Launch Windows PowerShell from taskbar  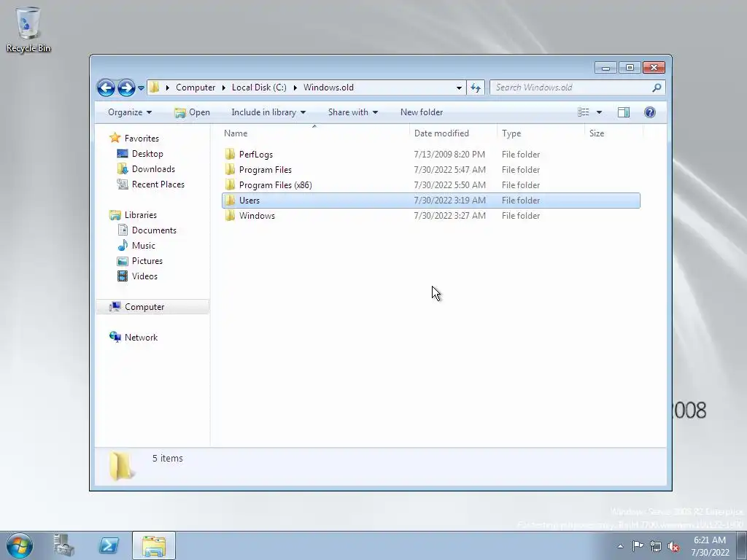pos(109,545)
